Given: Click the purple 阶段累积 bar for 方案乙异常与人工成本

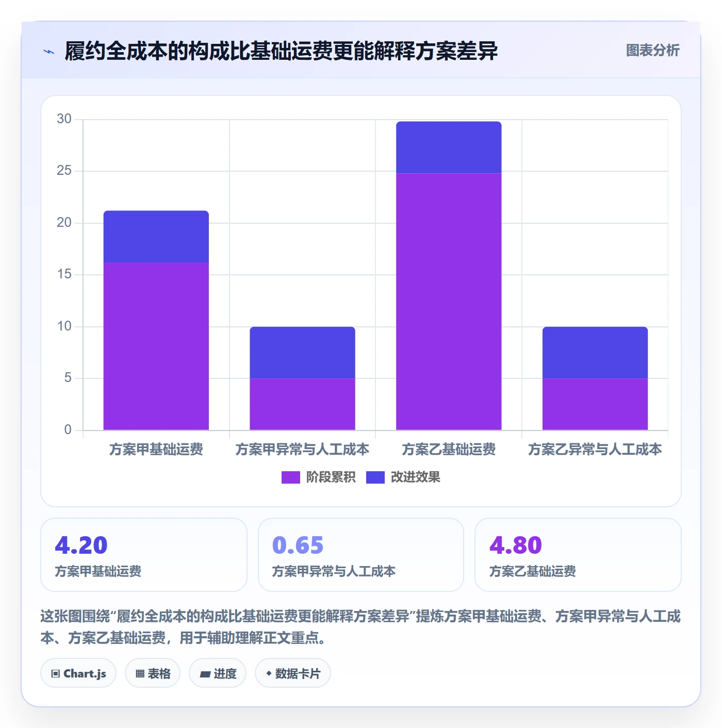Looking at the screenshot, I should tap(595, 404).
